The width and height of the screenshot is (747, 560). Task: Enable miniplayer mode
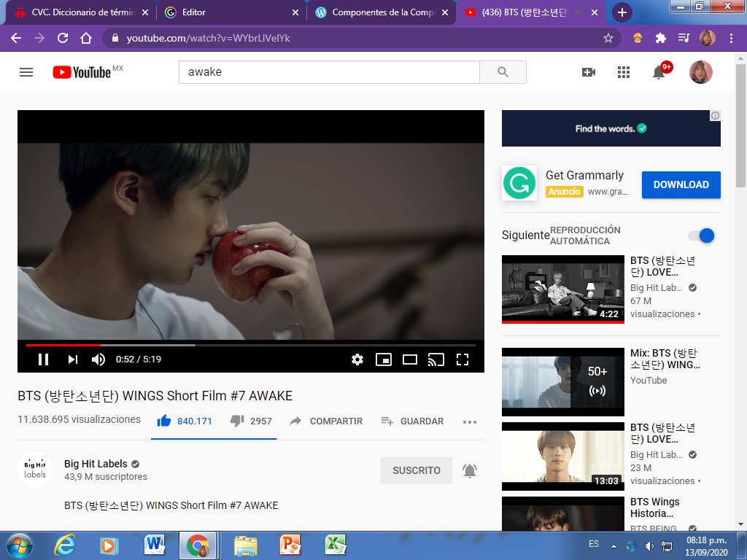click(384, 359)
